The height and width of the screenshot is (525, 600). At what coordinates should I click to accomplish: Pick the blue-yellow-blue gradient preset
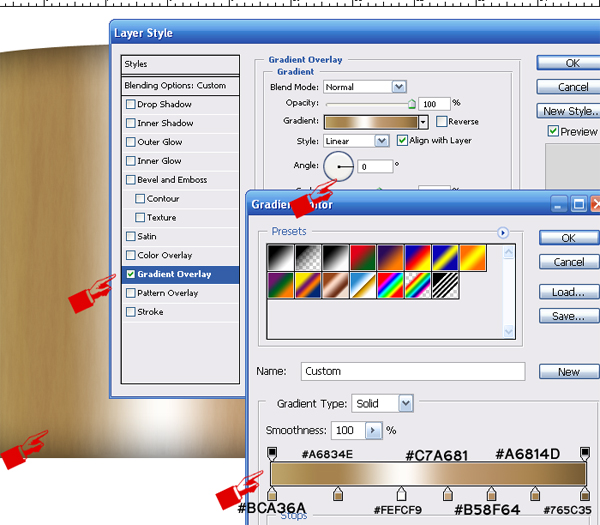click(x=445, y=258)
